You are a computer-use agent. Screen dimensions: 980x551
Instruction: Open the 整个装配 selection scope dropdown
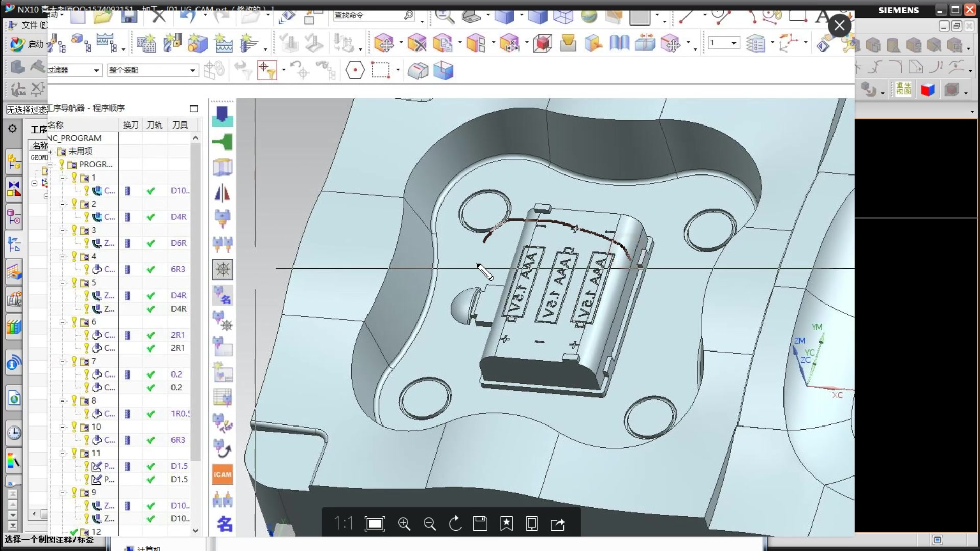[x=193, y=70]
